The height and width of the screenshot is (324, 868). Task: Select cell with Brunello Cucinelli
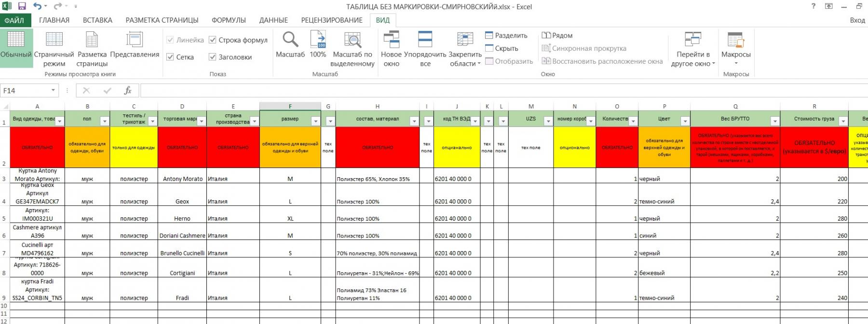(182, 249)
